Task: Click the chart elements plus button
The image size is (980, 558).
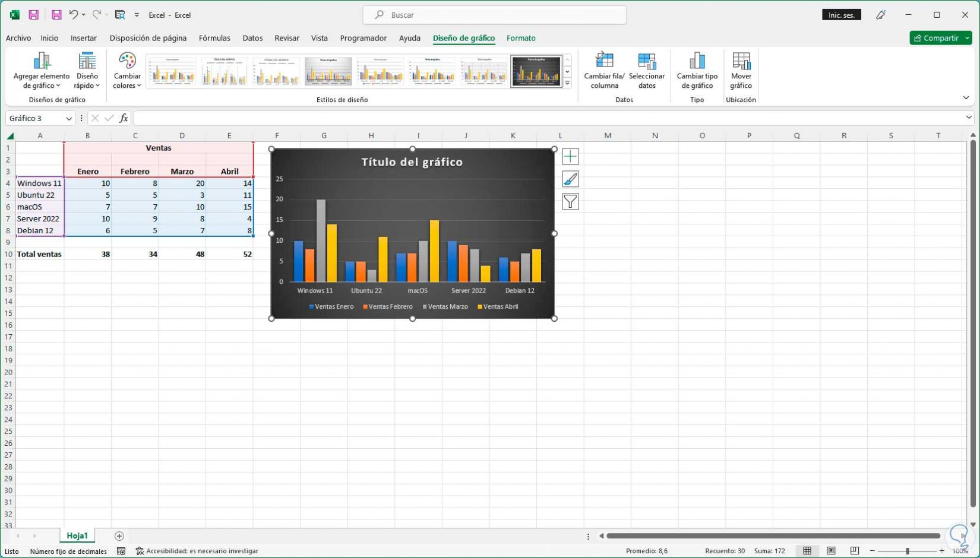Action: [570, 157]
